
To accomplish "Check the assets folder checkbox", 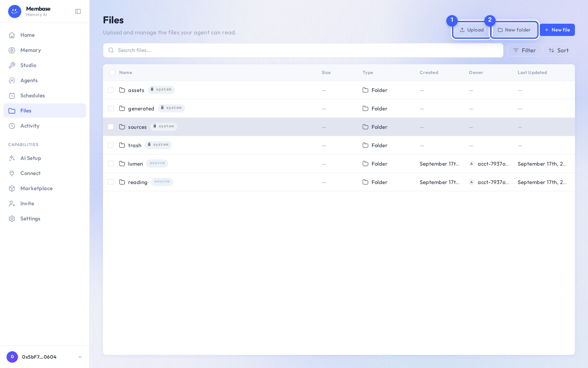I will 110,90.
